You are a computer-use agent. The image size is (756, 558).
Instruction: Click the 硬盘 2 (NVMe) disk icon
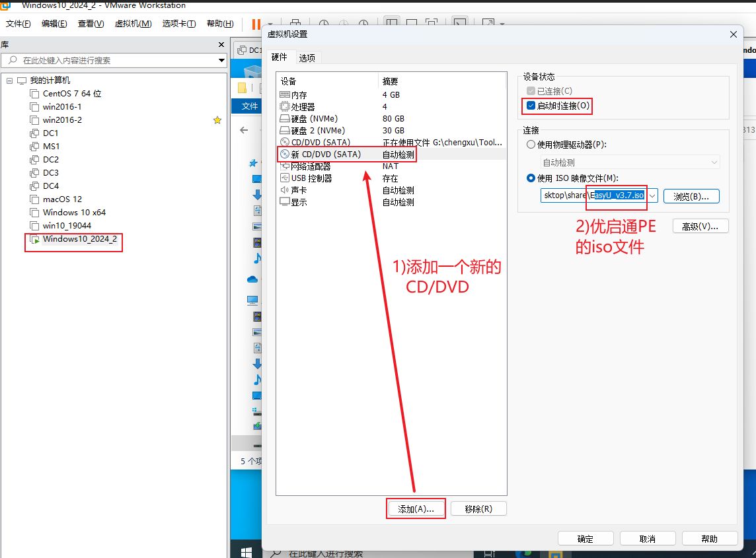coord(285,131)
